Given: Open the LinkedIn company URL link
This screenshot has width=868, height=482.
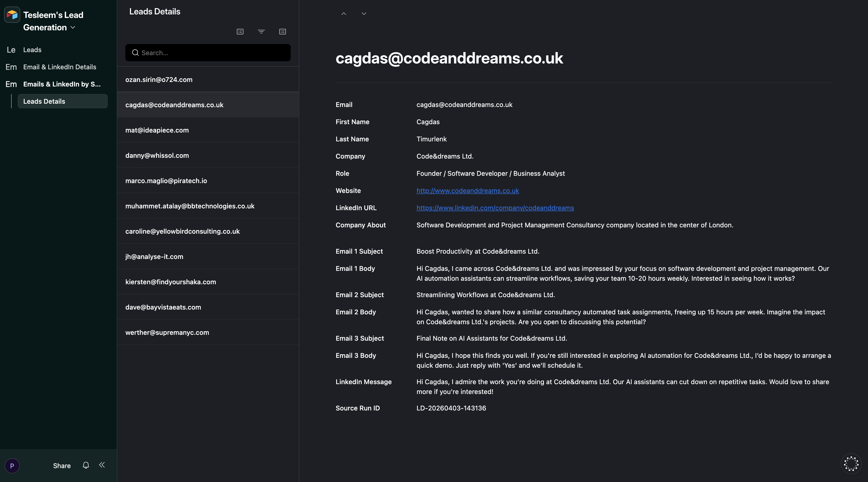Looking at the screenshot, I should [x=495, y=208].
